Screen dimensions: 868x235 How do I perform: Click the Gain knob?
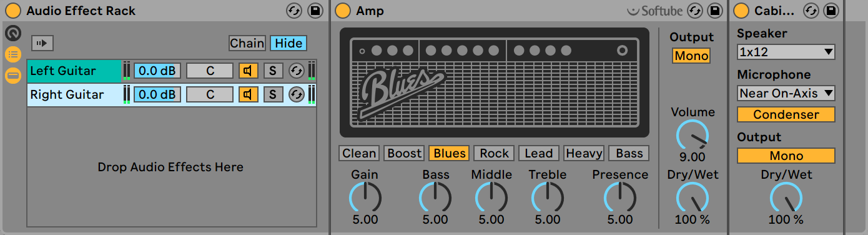[x=365, y=197]
